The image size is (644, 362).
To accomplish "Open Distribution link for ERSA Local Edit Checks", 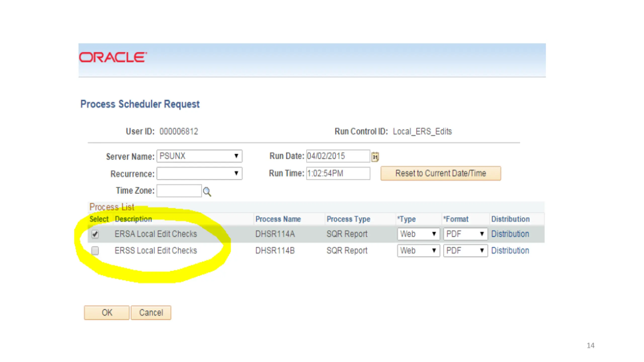I will [x=510, y=234].
